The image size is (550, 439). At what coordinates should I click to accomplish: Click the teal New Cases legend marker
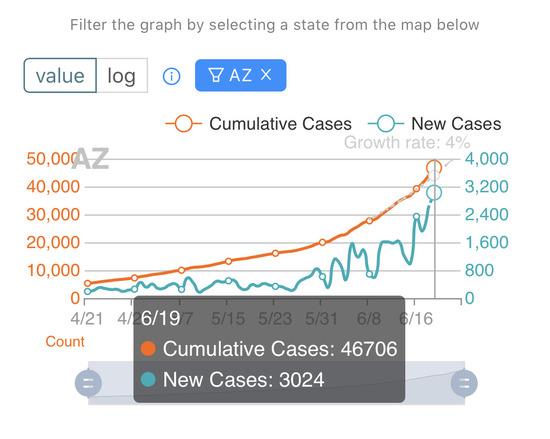click(x=386, y=124)
